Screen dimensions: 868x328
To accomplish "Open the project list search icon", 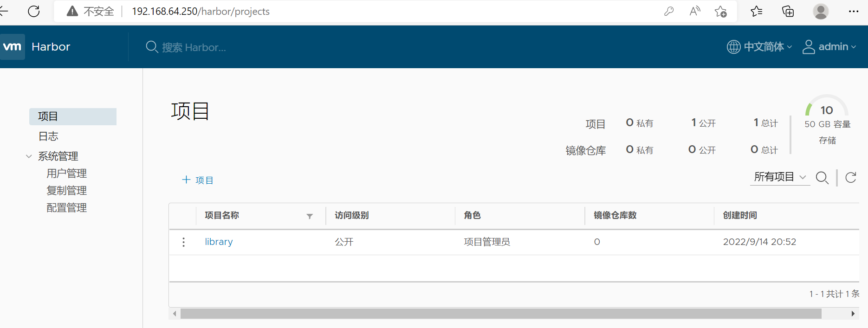I will pyautogui.click(x=822, y=178).
